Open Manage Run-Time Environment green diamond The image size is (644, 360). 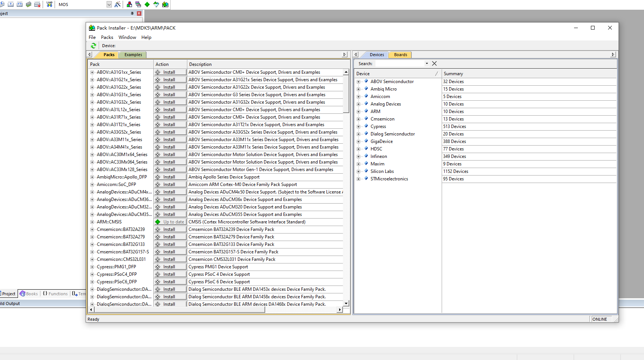[147, 4]
